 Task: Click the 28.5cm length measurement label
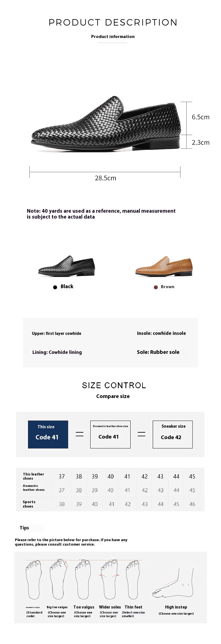click(x=105, y=178)
